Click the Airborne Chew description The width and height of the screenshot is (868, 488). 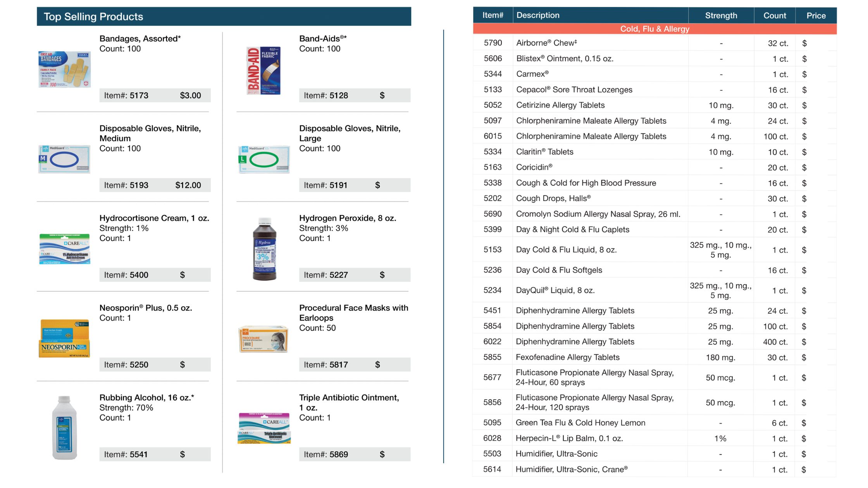pyautogui.click(x=546, y=43)
